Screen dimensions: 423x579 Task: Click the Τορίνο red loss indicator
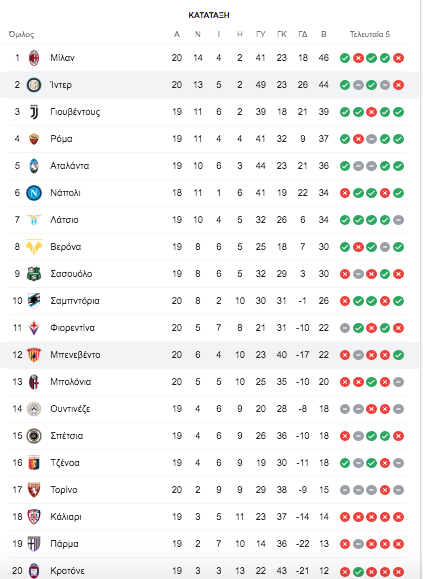385,490
